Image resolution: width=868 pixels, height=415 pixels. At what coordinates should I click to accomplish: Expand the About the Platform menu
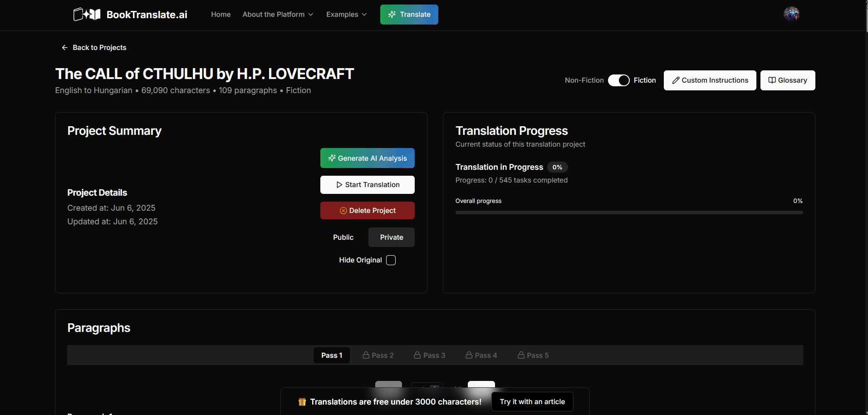click(278, 15)
